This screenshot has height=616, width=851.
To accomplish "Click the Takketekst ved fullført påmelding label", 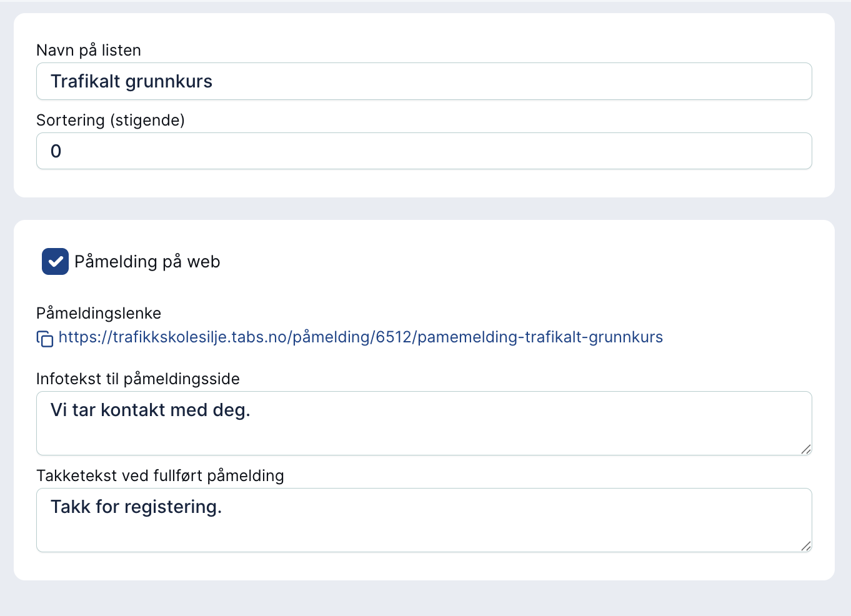I will point(160,475).
